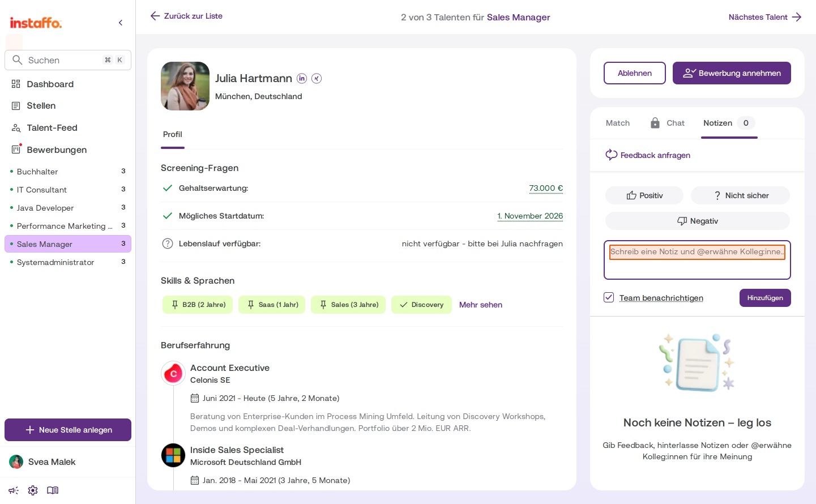Open settings gear icon in sidebar

pos(33,490)
